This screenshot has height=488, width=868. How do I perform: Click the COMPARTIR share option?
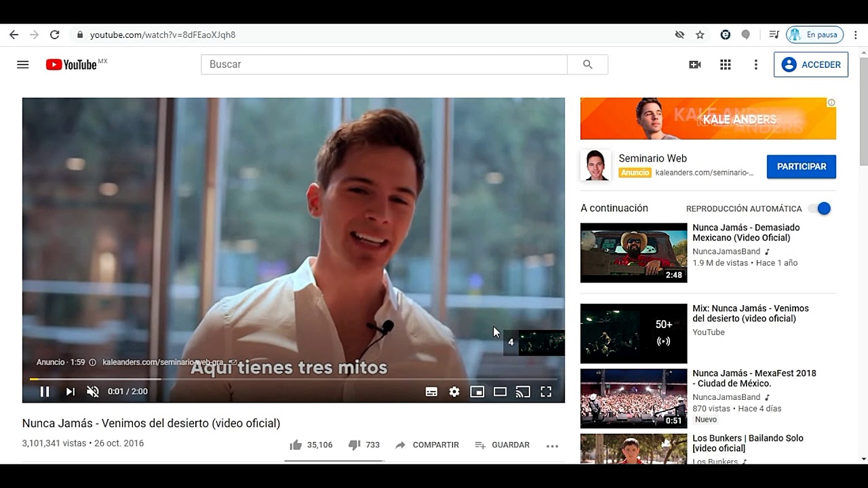pyautogui.click(x=427, y=445)
